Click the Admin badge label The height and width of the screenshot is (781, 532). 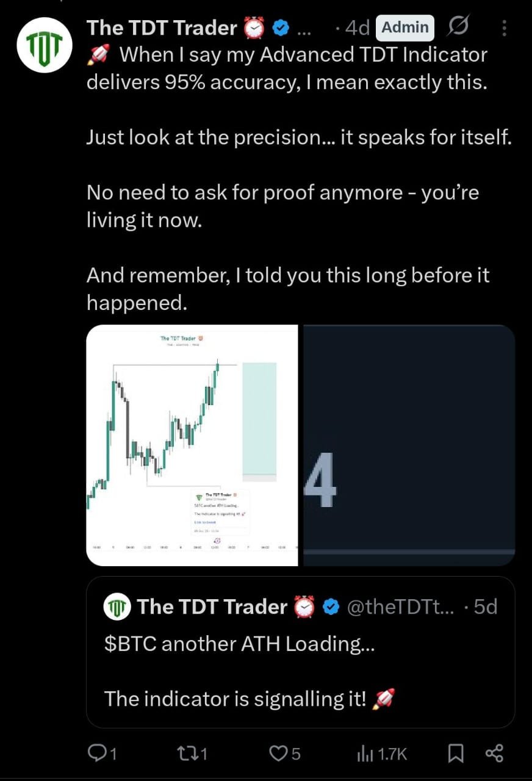click(405, 27)
